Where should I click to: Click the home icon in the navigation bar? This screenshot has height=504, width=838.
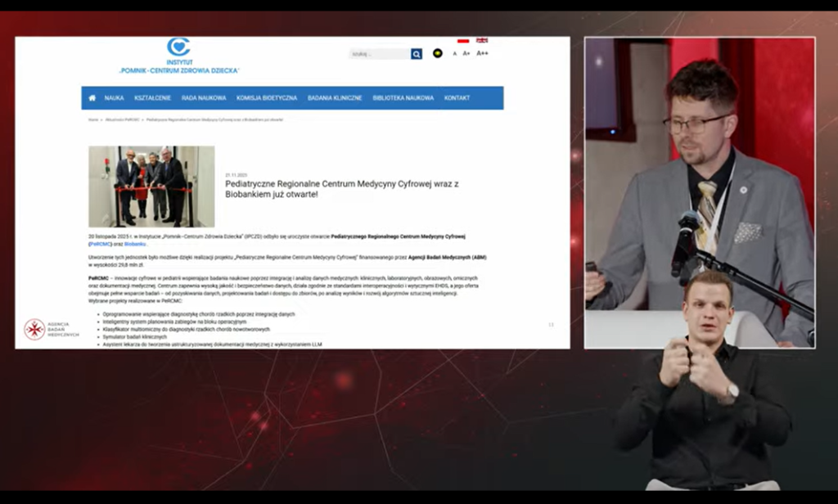(x=92, y=98)
